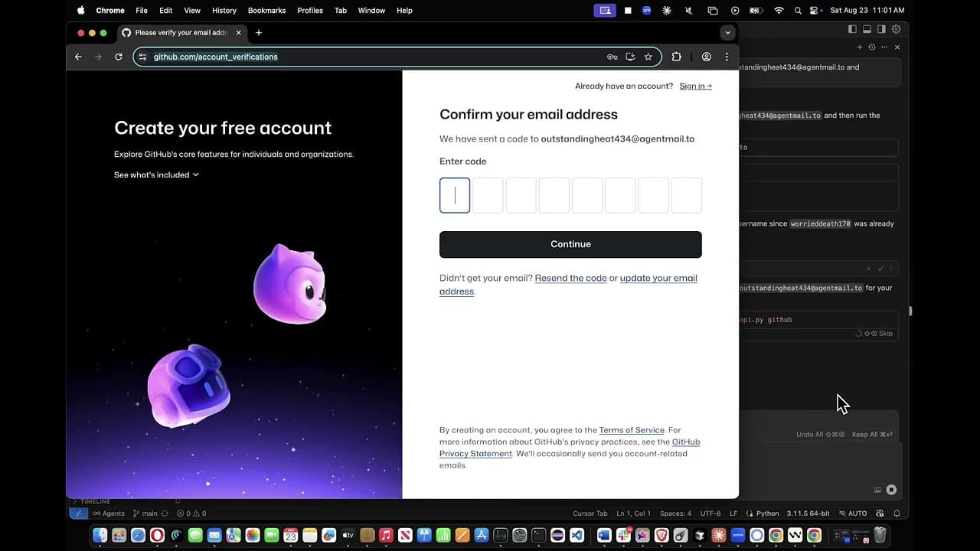
Task: Open more options in Cursor chat panel
Action: (x=884, y=47)
